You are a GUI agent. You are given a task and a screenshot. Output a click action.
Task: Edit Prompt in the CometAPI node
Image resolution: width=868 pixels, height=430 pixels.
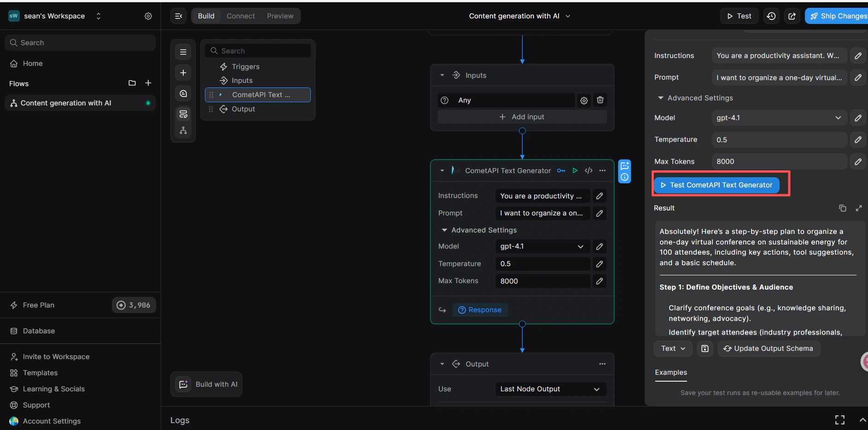point(600,213)
